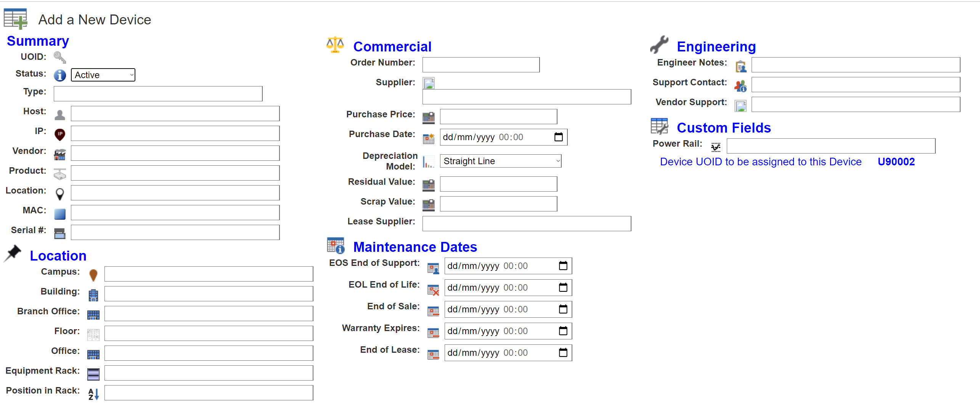Click the EOL End of Life calendar icon
This screenshot has height=408, width=980.
click(433, 290)
